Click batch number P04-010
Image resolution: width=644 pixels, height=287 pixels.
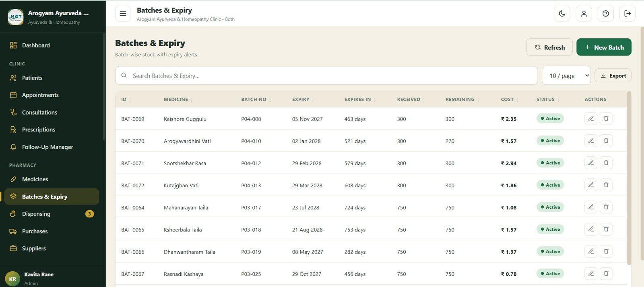click(x=251, y=141)
